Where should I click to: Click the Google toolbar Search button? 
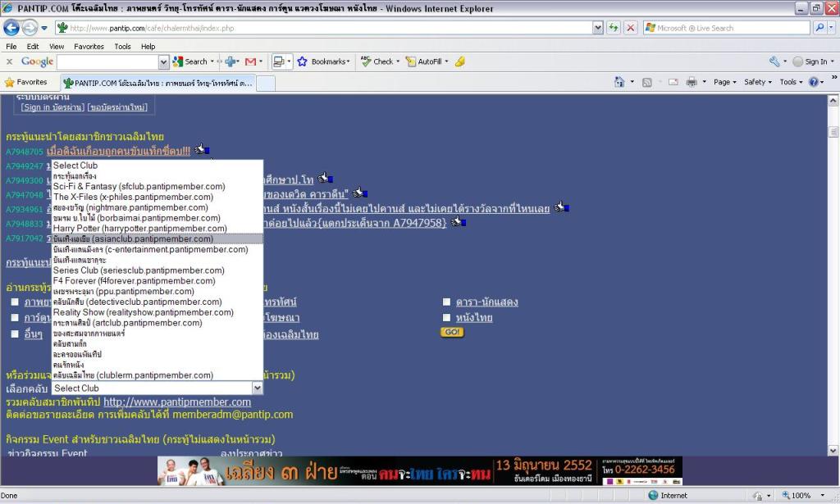(x=190, y=61)
